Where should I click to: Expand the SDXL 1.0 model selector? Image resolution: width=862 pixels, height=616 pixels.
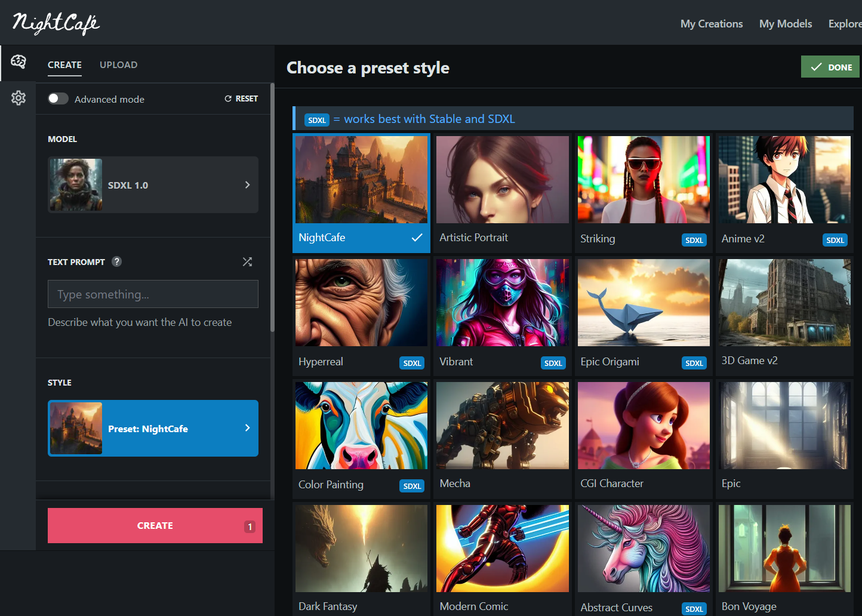153,185
